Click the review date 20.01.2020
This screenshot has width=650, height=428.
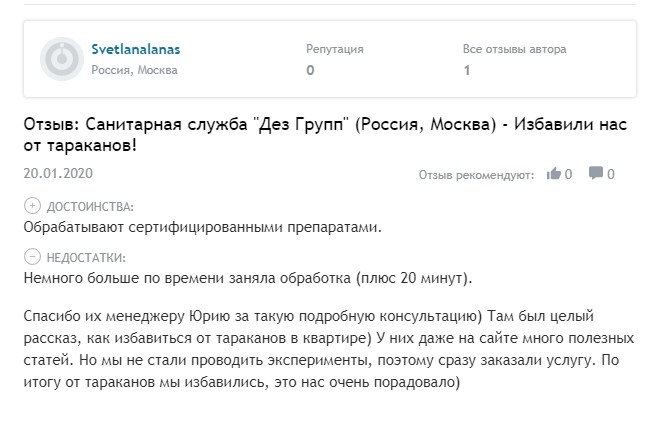pos(57,173)
